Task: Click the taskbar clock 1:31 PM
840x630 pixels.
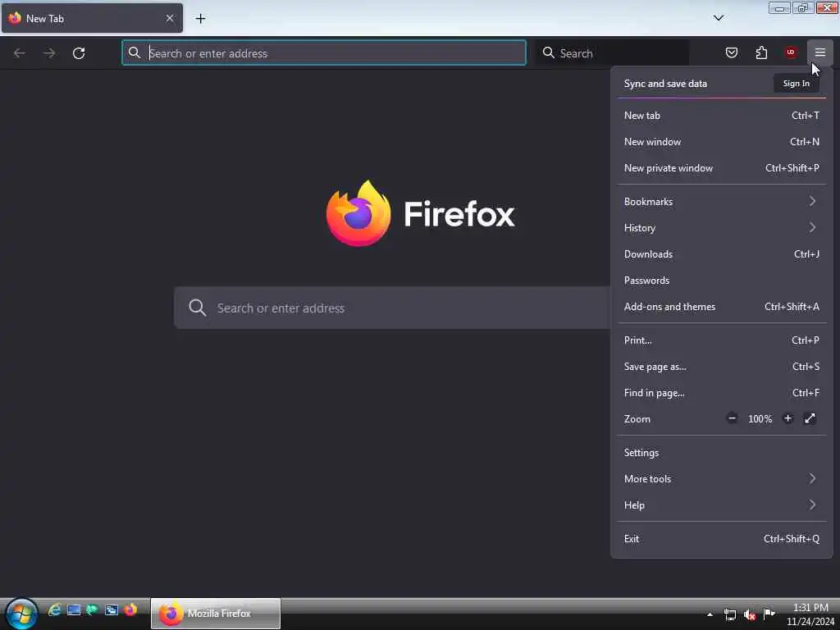Action: pyautogui.click(x=810, y=608)
